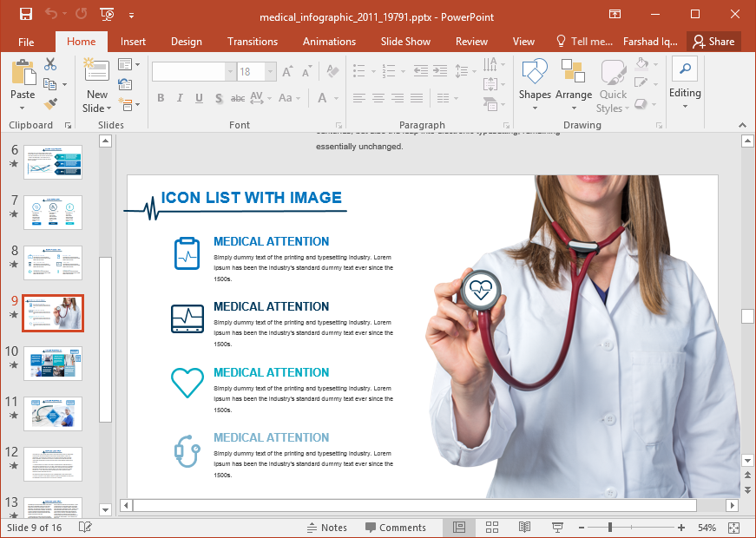Switch to Reading View in the status bar
Image resolution: width=756 pixels, height=538 pixels.
(x=524, y=528)
